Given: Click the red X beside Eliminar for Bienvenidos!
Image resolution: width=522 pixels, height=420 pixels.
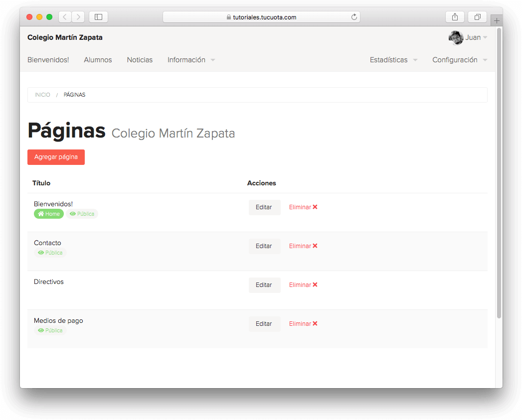Looking at the screenshot, I should coord(315,207).
